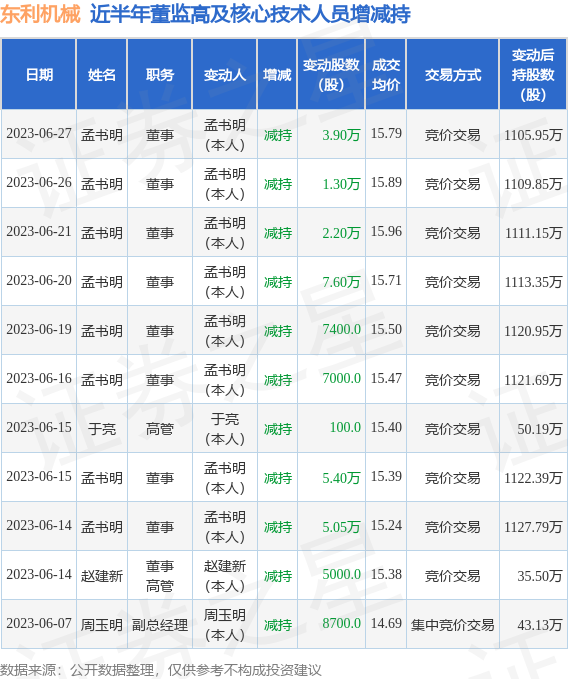Click the average price 15.79

tap(386, 133)
